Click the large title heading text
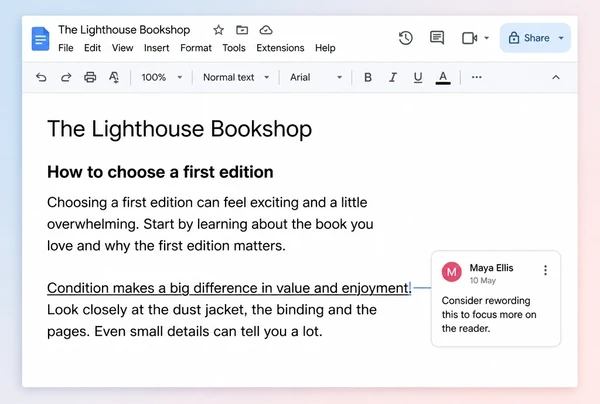Image resolution: width=600 pixels, height=404 pixels. (x=179, y=129)
